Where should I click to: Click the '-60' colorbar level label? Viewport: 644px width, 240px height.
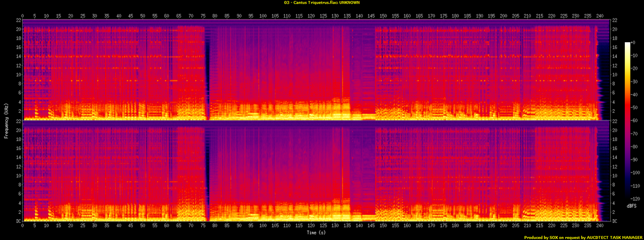point(635,121)
